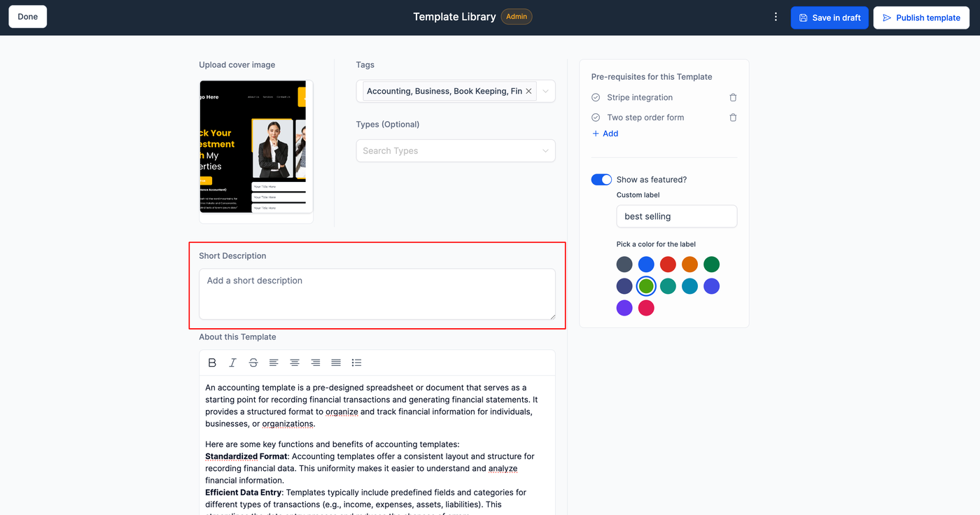
Task: Publish the template
Action: click(x=921, y=17)
